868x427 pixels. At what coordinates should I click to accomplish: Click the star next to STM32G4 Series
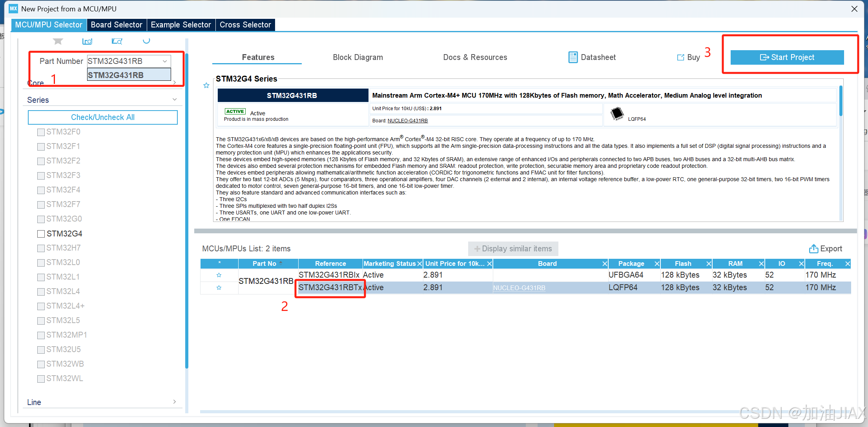tap(206, 85)
